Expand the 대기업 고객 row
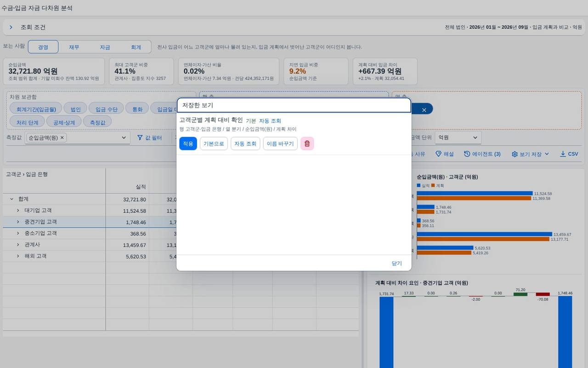The image size is (588, 368). tap(18, 210)
